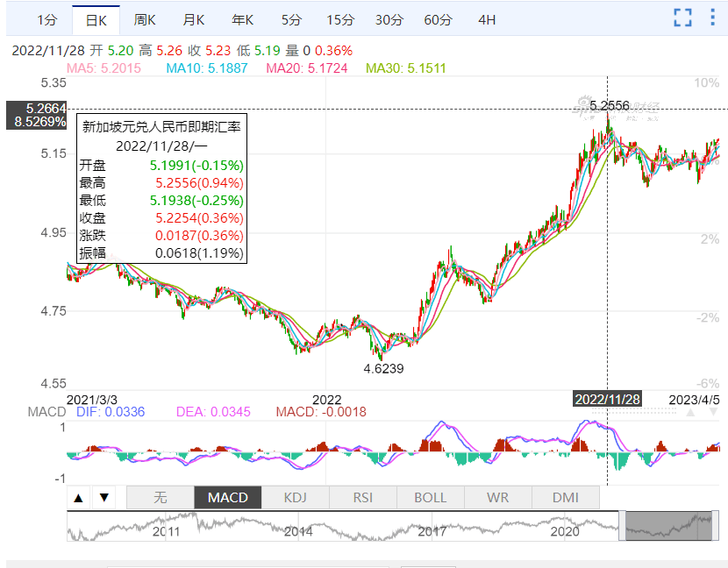Screen dimensions: 728x568
Task: Click the down triangle beside indicator tabs
Action: pyautogui.click(x=104, y=498)
